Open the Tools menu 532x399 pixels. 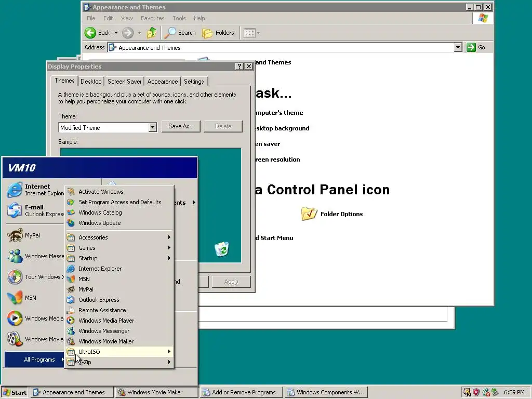(179, 18)
